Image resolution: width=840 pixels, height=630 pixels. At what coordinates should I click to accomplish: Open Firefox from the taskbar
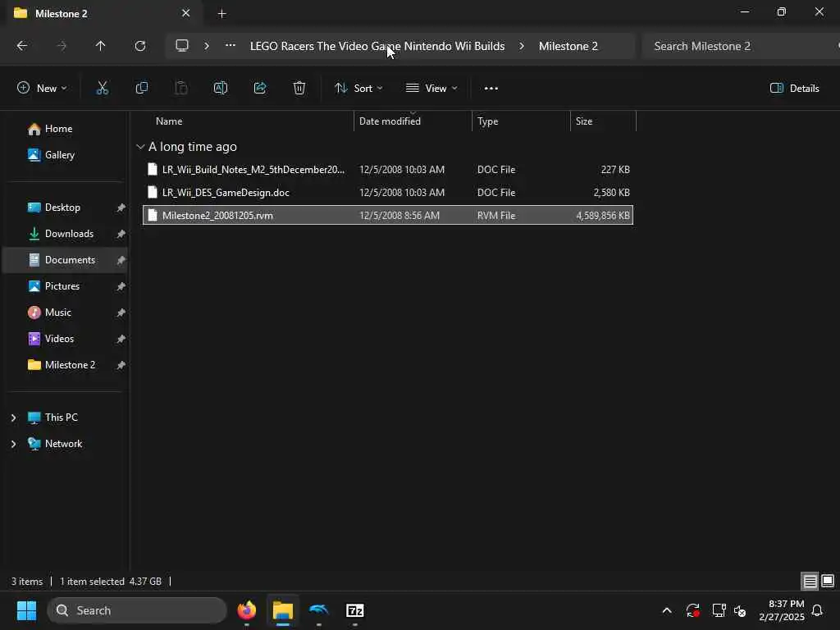[x=246, y=610]
